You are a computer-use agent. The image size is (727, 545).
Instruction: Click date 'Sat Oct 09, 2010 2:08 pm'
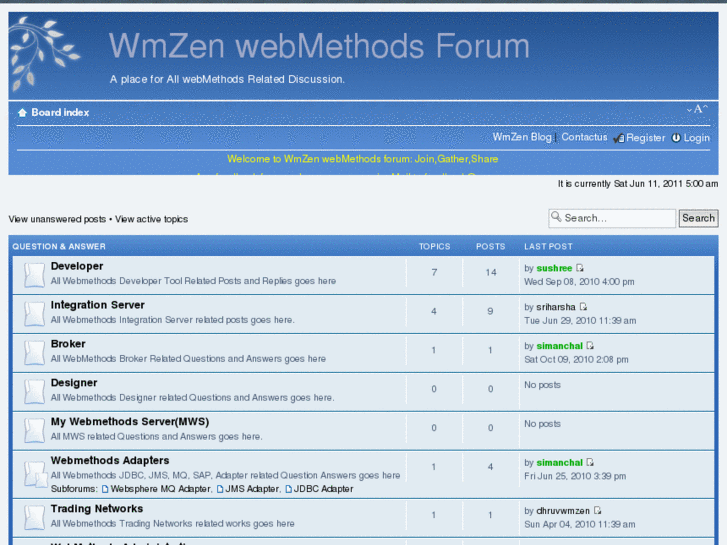pos(576,359)
